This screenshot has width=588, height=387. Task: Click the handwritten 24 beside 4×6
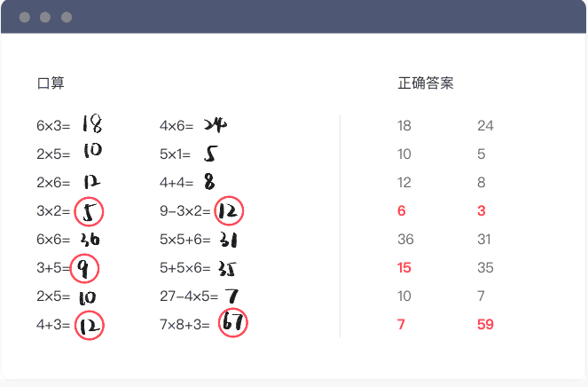point(215,125)
